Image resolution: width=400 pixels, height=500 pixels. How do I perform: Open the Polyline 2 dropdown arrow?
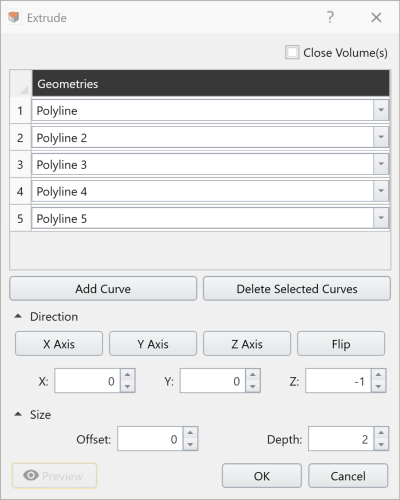coord(381,137)
